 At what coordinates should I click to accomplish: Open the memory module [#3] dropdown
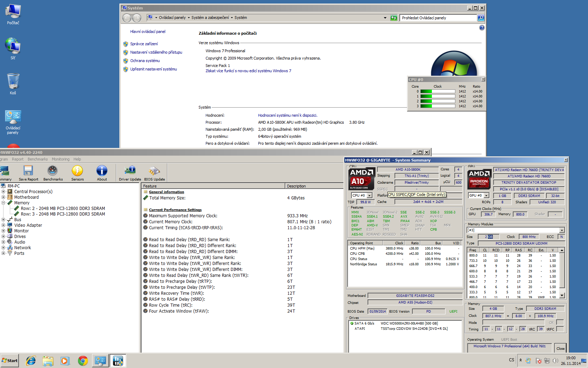[x=562, y=230]
